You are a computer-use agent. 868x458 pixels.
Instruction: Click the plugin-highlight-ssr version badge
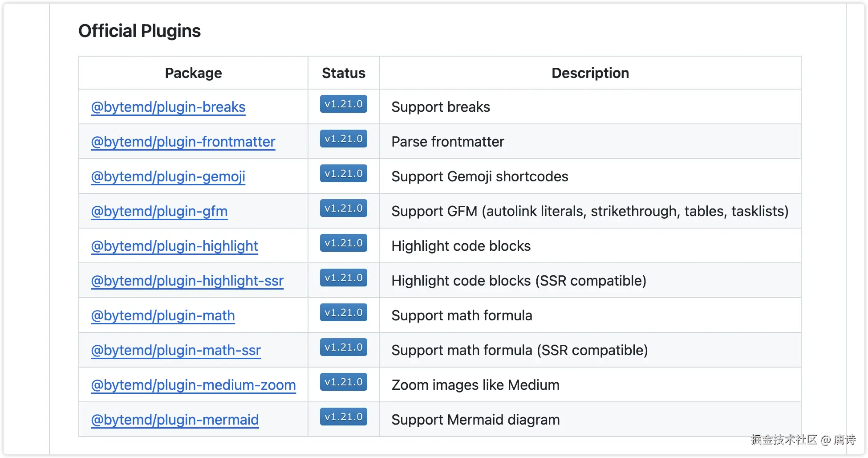[x=343, y=278]
